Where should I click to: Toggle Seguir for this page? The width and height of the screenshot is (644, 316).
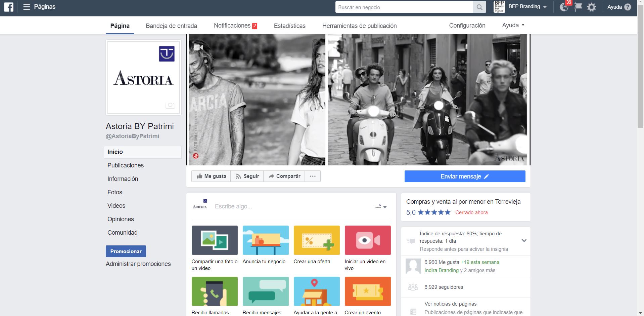click(x=247, y=176)
